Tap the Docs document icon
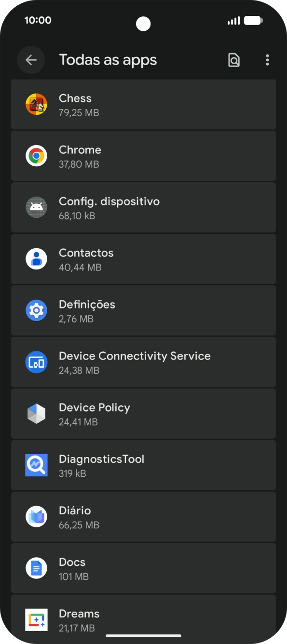The image size is (287, 644). (36, 569)
